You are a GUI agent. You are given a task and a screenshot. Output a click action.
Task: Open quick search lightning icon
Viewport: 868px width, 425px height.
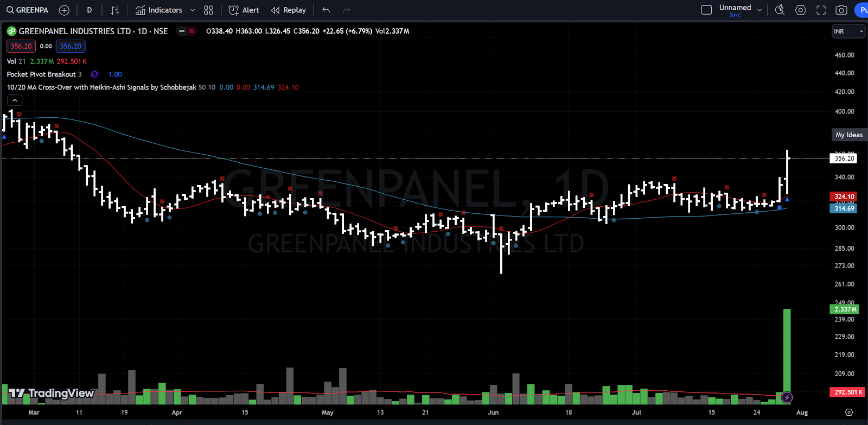(x=780, y=10)
